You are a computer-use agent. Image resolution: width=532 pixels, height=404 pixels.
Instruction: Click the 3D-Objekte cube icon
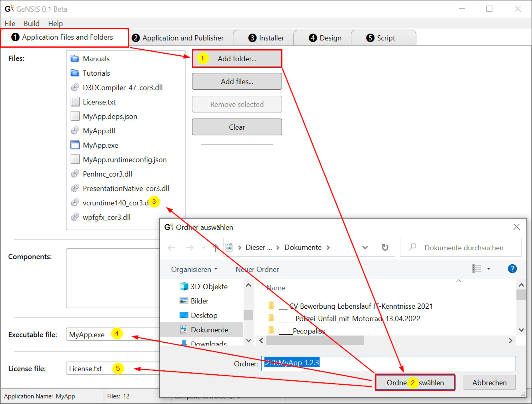[184, 287]
